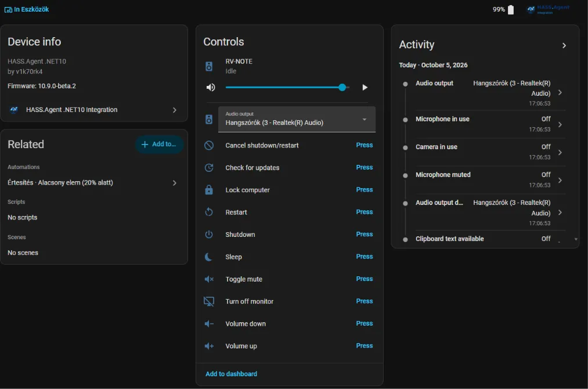Open the HASS.Agent .NET10 Integration row
The height and width of the screenshot is (389, 588).
pos(94,110)
